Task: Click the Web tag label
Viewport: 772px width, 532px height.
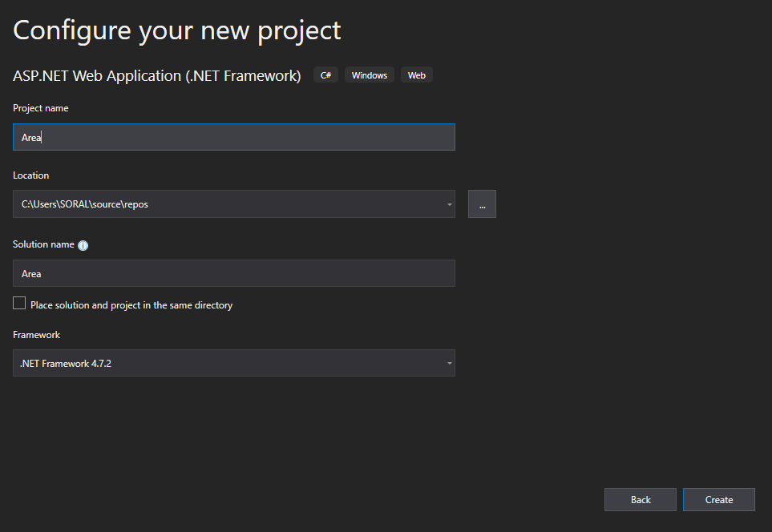Action: pyautogui.click(x=417, y=75)
